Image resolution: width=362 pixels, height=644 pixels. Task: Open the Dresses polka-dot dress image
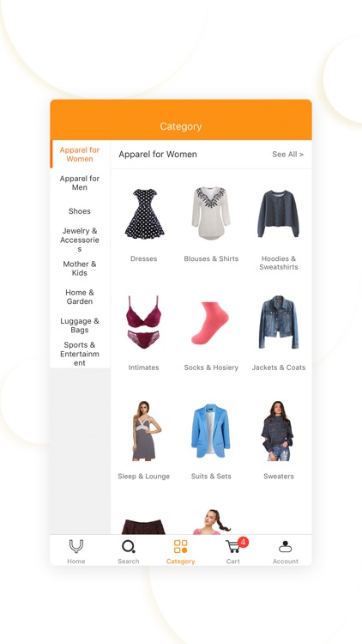[144, 214]
